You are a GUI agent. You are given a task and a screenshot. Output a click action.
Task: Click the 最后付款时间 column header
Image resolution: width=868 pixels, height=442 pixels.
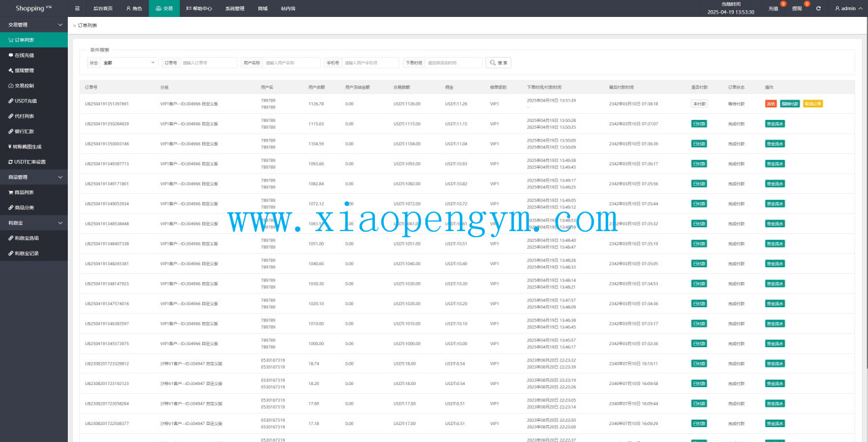[621, 87]
